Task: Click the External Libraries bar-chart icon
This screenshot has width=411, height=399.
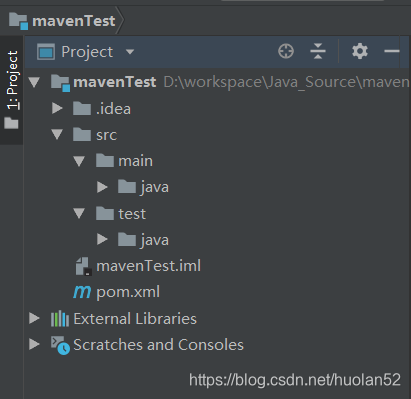Action: [x=60, y=319]
